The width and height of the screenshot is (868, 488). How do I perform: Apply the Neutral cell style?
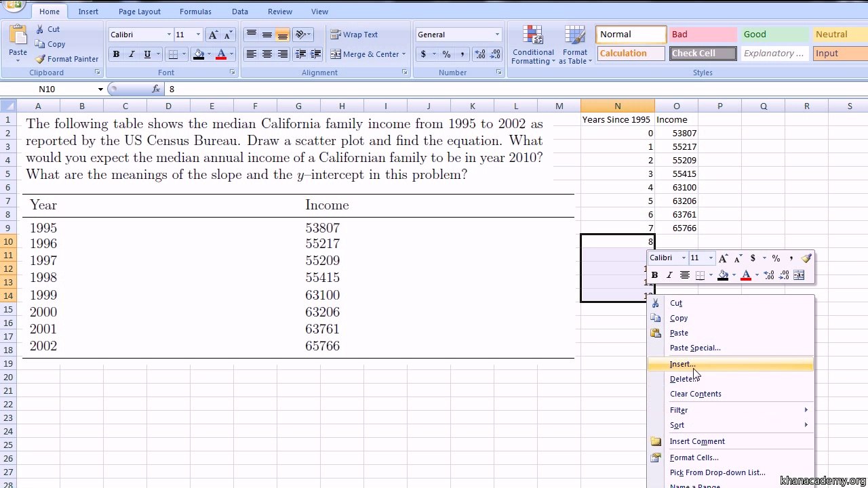(840, 35)
